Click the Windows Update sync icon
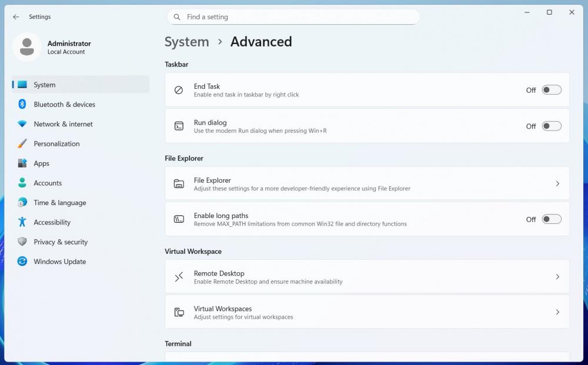This screenshot has width=588, height=365. pyautogui.click(x=22, y=262)
